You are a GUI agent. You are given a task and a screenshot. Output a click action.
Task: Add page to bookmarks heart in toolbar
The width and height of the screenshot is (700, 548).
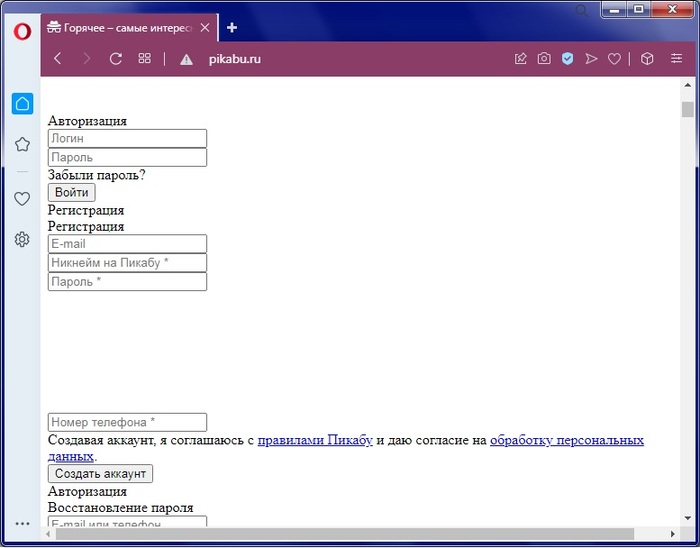click(x=614, y=59)
